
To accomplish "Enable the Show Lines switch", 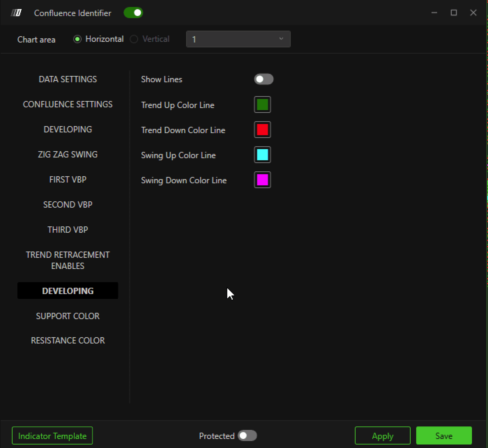I will tap(264, 79).
